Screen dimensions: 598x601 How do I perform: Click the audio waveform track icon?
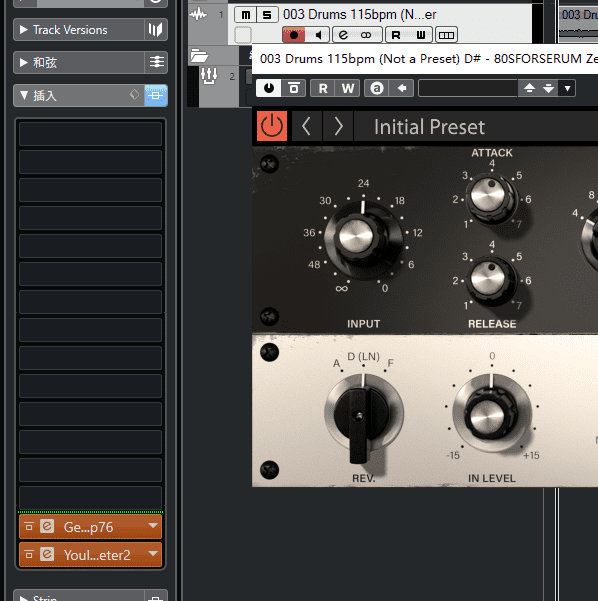(198, 15)
